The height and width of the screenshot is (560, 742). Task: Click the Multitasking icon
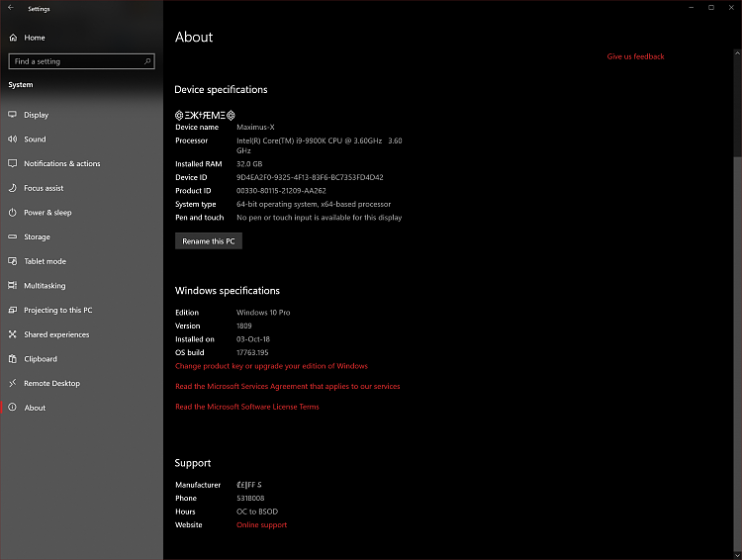[x=12, y=286]
